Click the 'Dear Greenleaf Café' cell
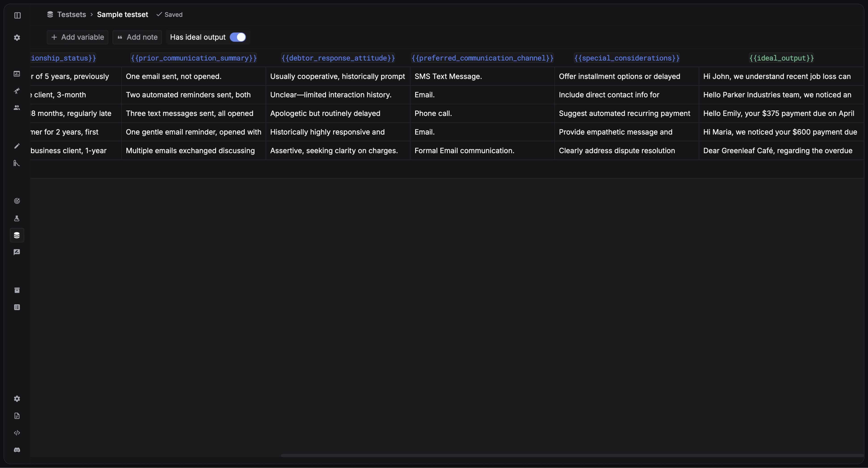The width and height of the screenshot is (868, 468). pos(781,150)
